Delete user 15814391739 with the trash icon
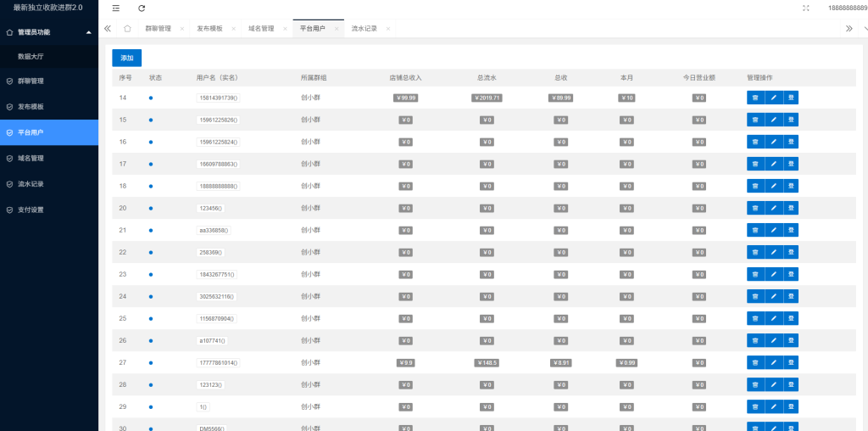The height and width of the screenshot is (431, 868). 754,98
